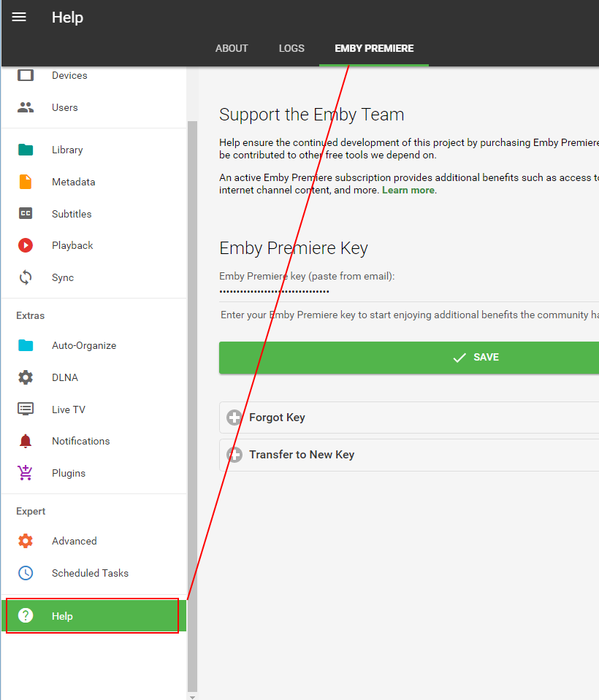Open Live TV in the sidebar

tap(94, 409)
